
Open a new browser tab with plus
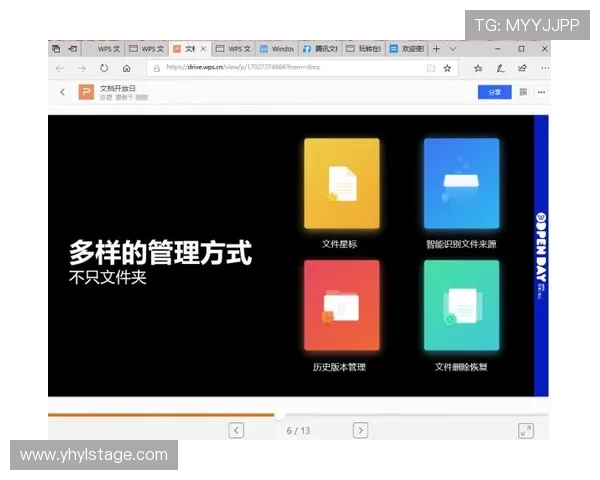point(436,49)
